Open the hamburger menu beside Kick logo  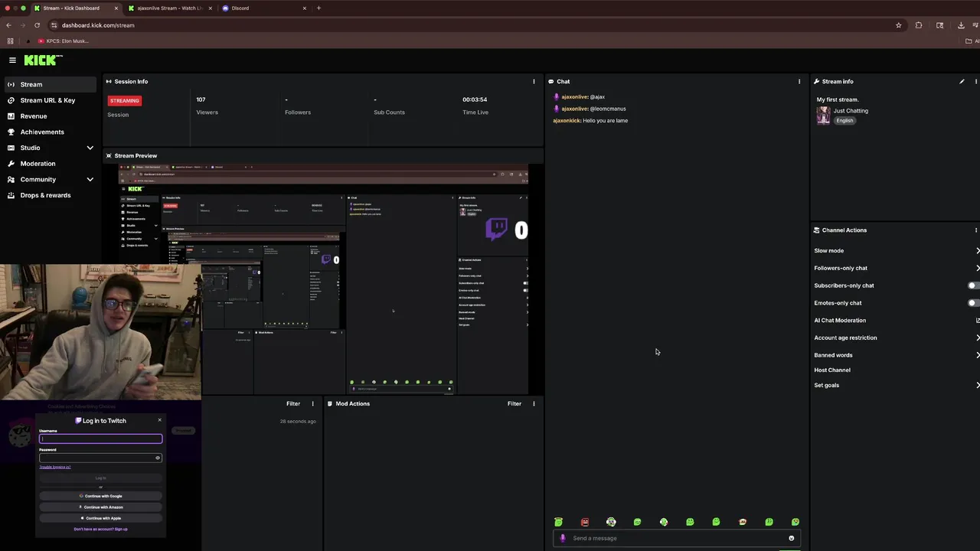[12, 60]
